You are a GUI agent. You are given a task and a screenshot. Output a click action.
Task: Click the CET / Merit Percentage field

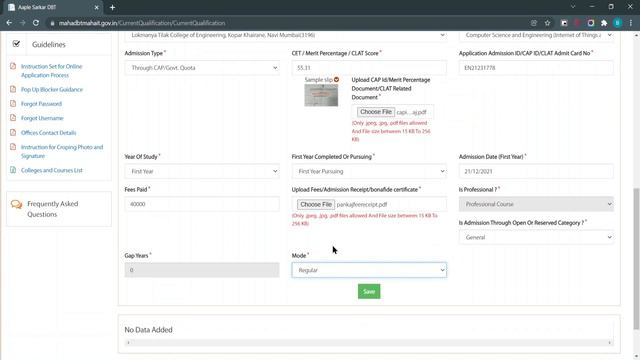click(369, 68)
